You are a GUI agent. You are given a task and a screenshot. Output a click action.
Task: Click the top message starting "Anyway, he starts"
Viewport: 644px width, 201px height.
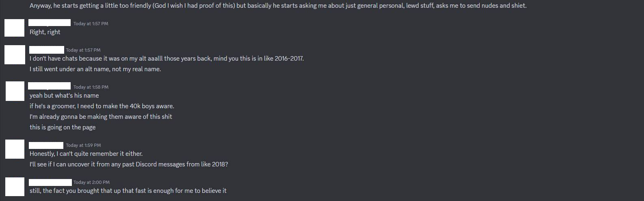click(278, 6)
